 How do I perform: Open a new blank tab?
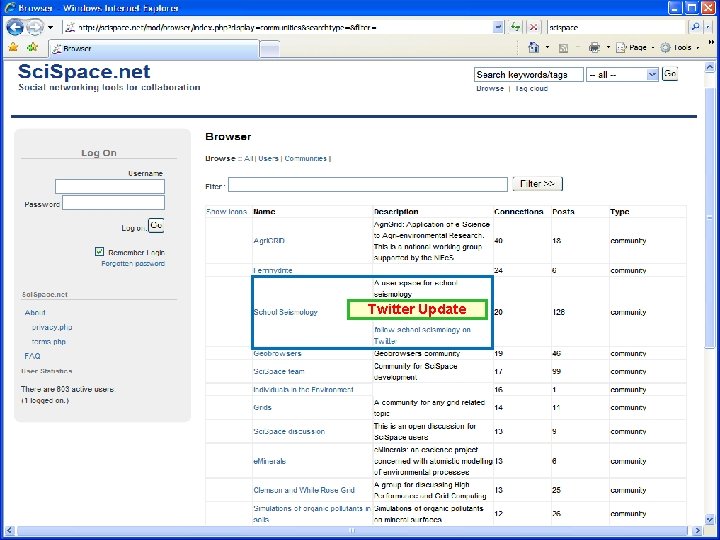pos(270,49)
